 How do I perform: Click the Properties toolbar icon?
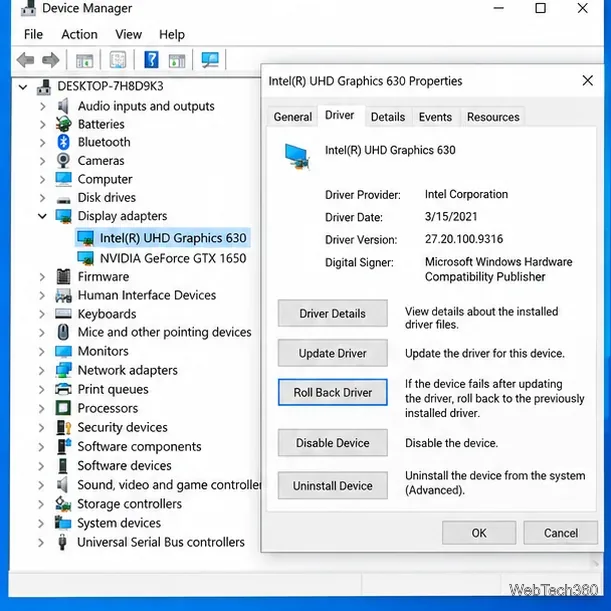118,60
